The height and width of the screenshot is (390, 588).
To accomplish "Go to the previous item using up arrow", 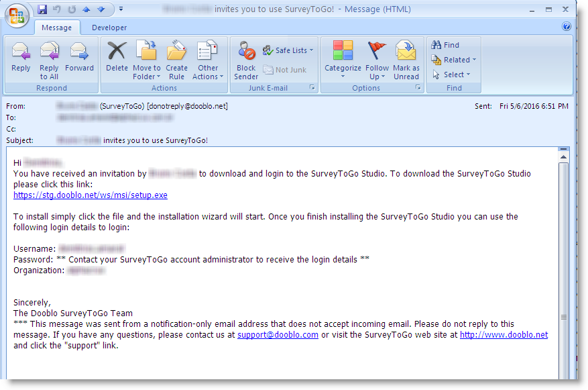I will point(86,9).
